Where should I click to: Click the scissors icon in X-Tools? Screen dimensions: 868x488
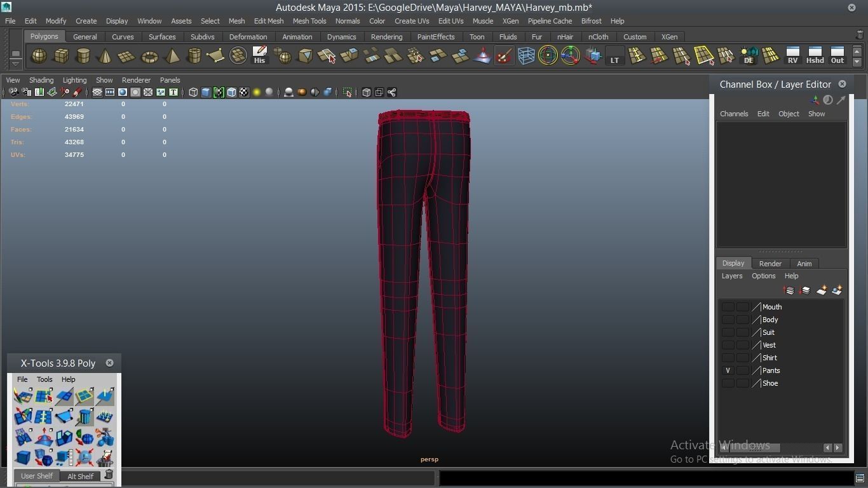pos(105,437)
